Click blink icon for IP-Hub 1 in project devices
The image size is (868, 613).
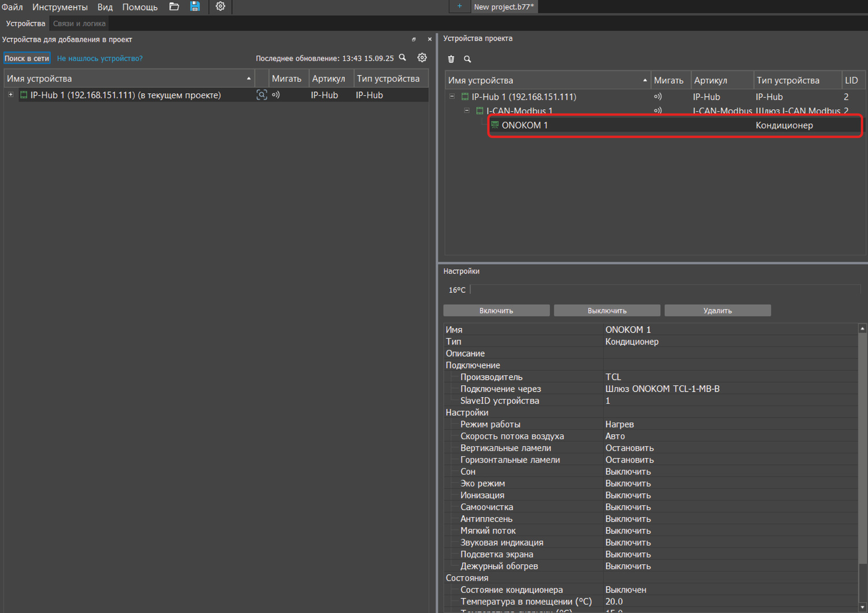pos(658,97)
